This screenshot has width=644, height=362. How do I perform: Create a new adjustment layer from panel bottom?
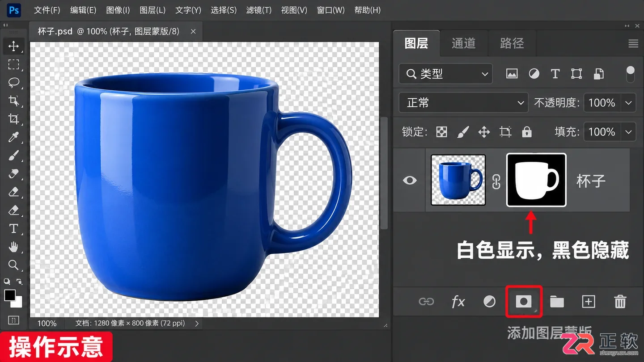point(490,302)
